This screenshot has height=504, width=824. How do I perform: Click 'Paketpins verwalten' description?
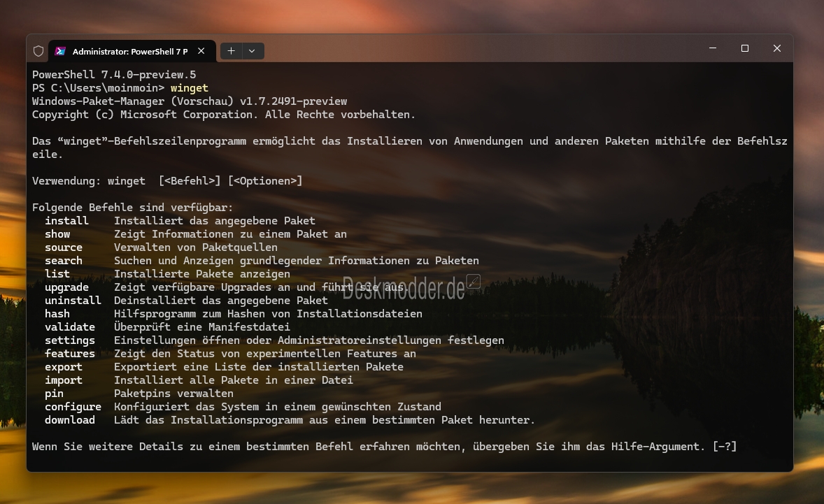click(x=174, y=394)
